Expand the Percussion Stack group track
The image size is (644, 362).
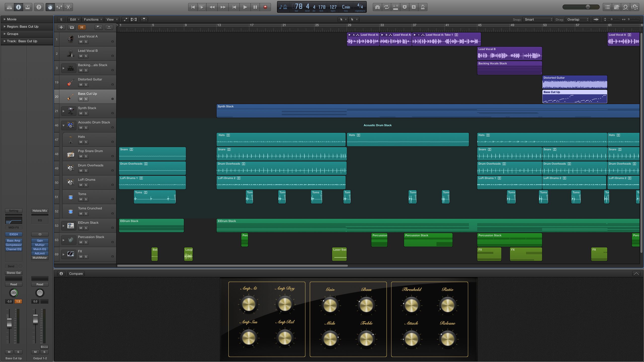point(63,240)
